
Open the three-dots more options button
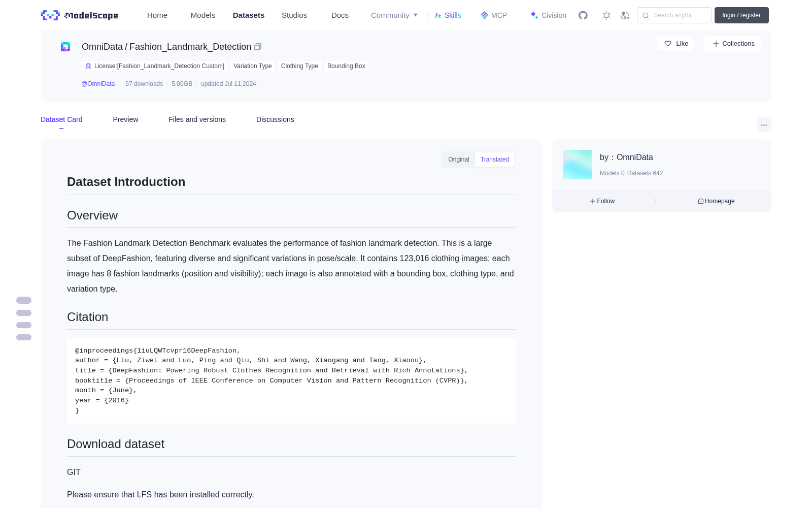coord(764,124)
